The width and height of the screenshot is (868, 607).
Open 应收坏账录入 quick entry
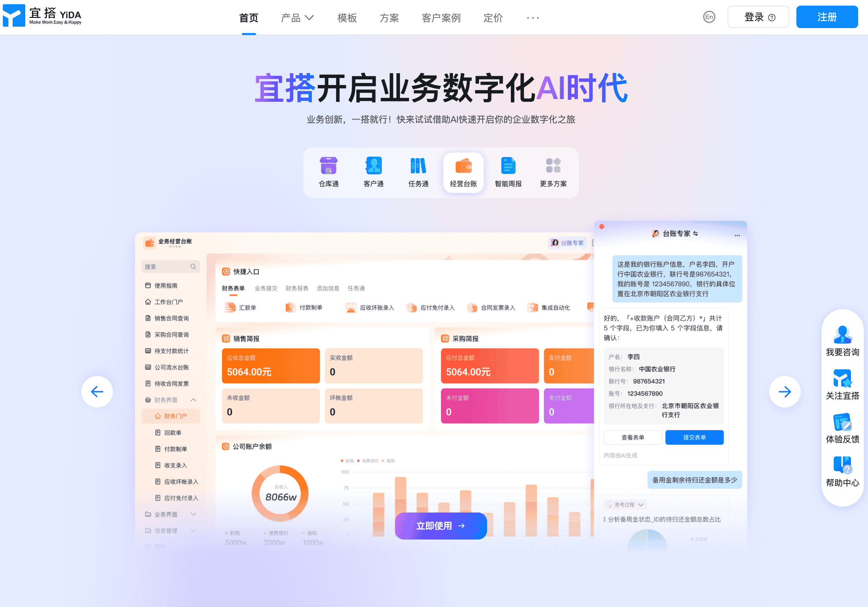(370, 307)
